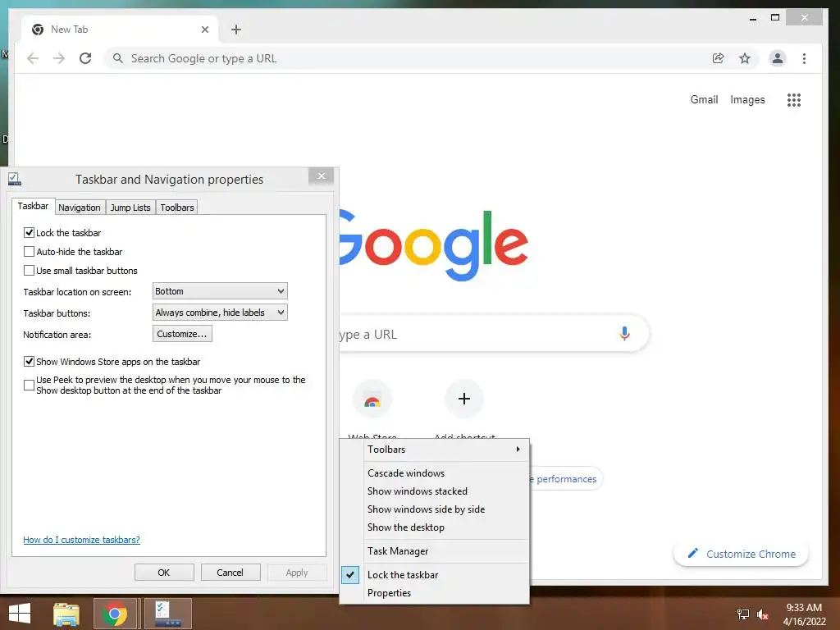Open the Images link
This screenshot has width=840, height=630.
pos(747,99)
